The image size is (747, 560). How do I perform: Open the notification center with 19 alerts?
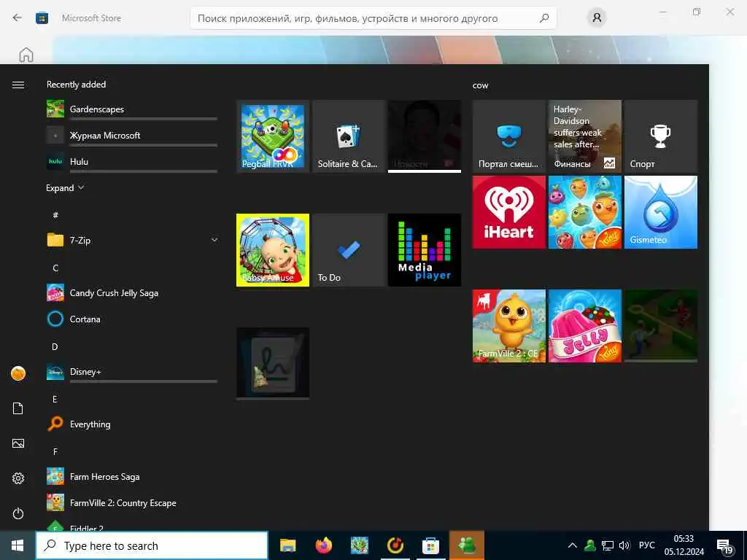click(x=725, y=546)
